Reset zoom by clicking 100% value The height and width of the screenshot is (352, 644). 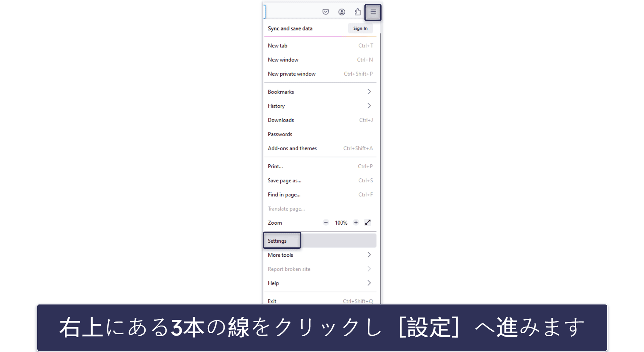pos(341,223)
